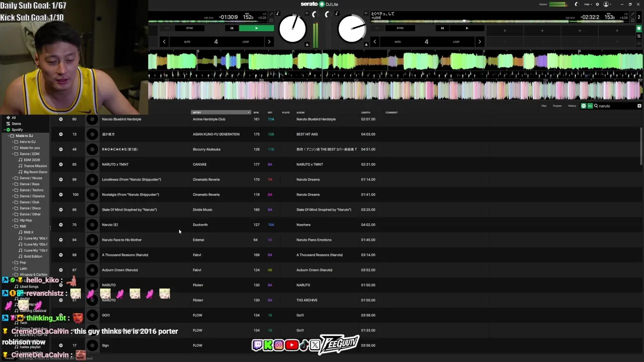Click the main scrolling waveform display
This screenshot has width=644, height=362.
[x=395, y=75]
